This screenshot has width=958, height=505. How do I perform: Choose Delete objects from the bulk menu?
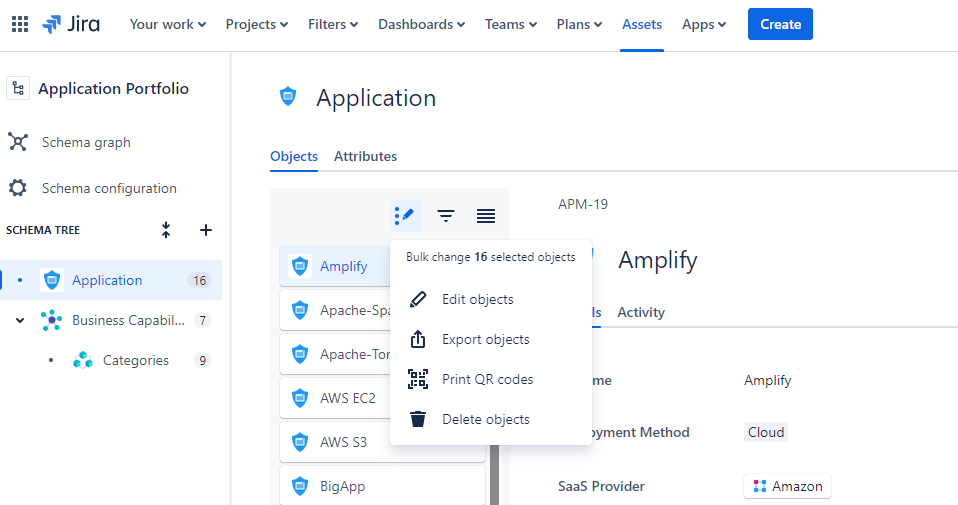tap(491, 420)
